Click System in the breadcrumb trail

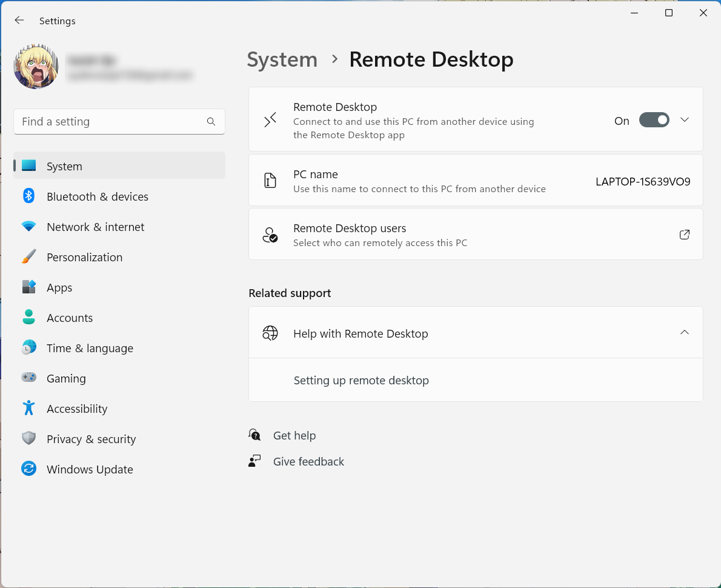point(282,59)
